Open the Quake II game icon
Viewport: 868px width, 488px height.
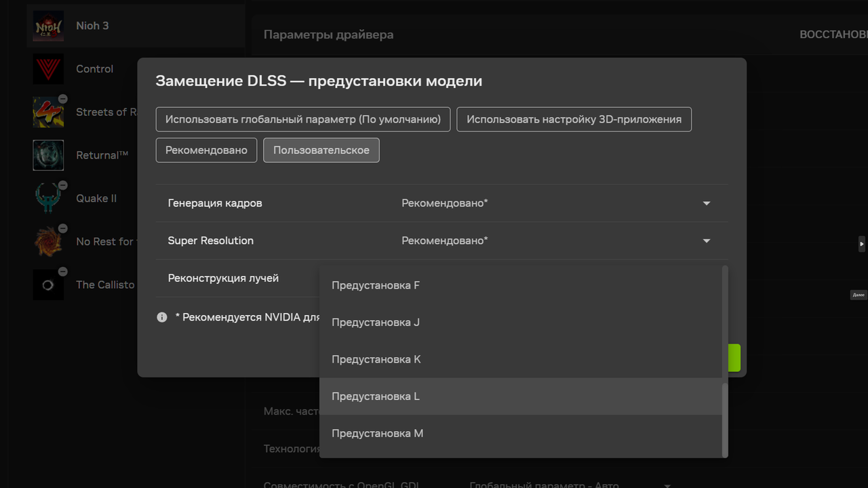pyautogui.click(x=48, y=199)
